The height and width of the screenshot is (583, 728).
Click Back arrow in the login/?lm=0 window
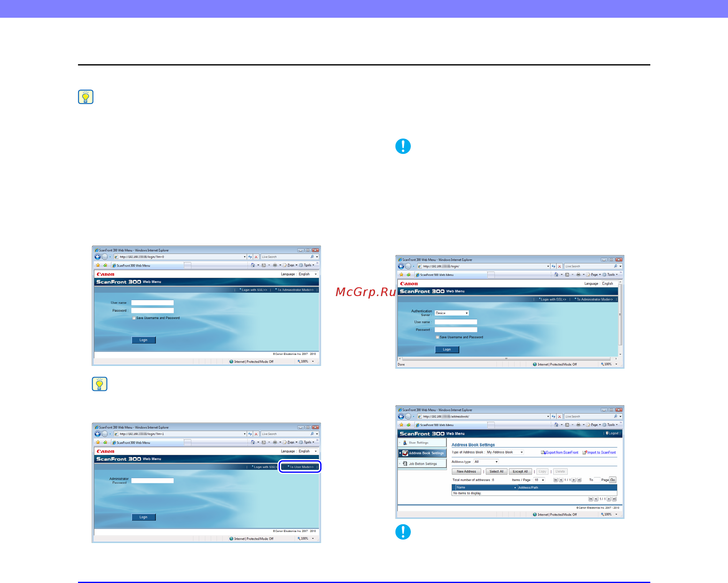pyautogui.click(x=98, y=257)
